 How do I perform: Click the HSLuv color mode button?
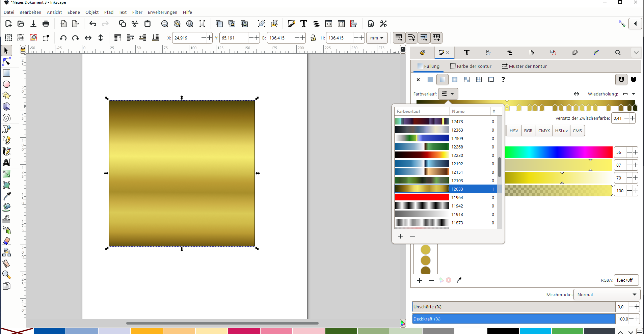(x=561, y=131)
